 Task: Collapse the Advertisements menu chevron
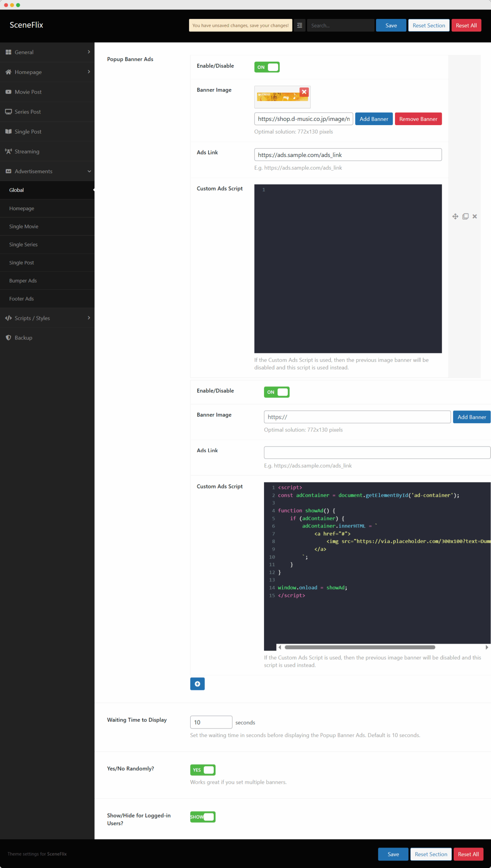89,171
